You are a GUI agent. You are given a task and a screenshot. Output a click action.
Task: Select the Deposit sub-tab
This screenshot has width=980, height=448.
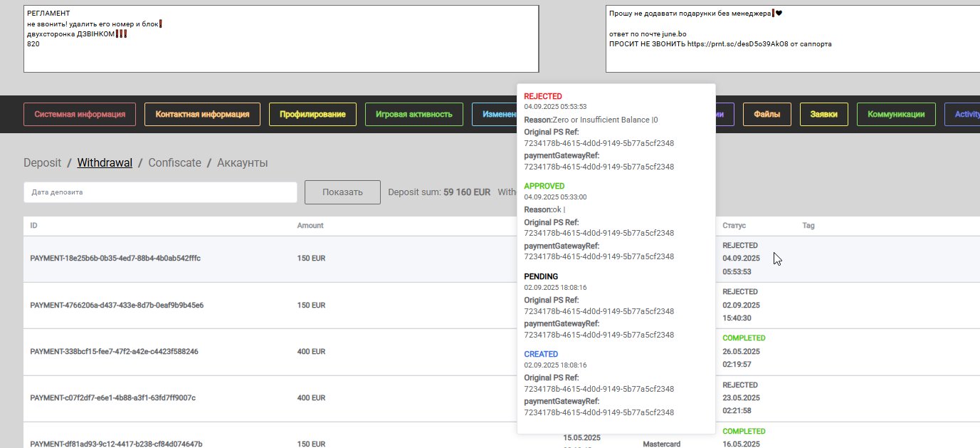click(x=43, y=162)
